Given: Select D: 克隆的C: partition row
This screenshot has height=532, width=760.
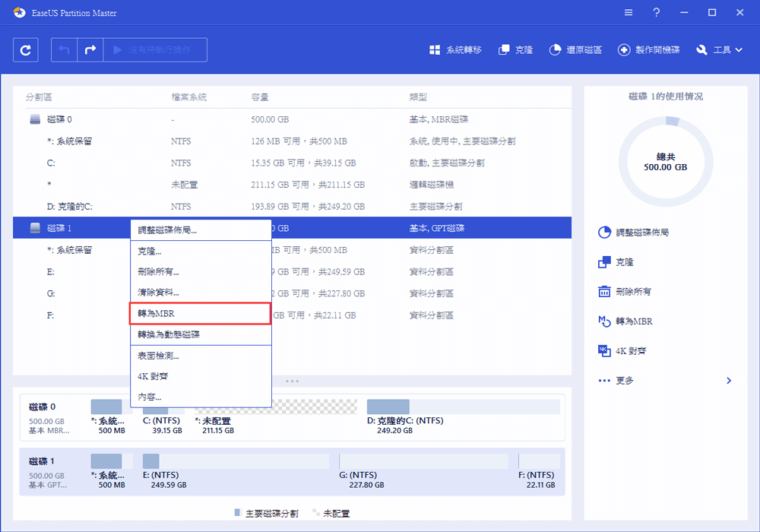Looking at the screenshot, I should coord(292,207).
